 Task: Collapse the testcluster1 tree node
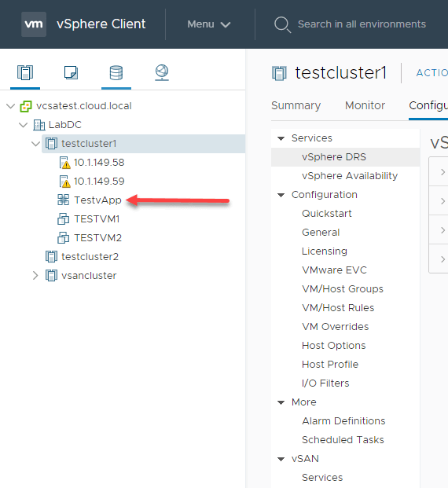[x=36, y=144]
